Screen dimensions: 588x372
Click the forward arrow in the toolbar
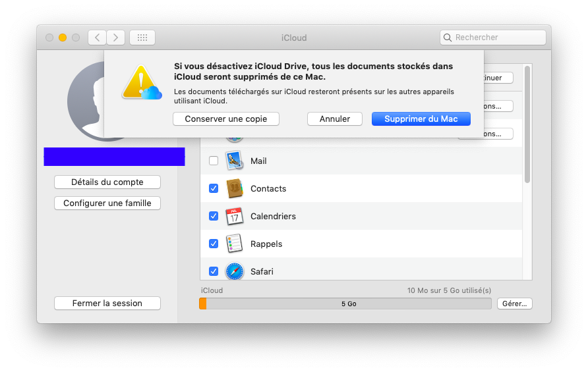tap(115, 38)
